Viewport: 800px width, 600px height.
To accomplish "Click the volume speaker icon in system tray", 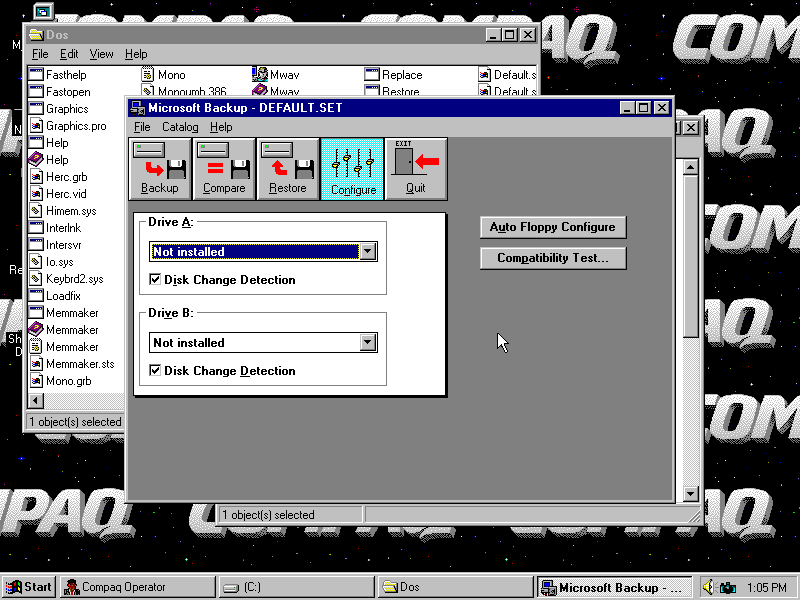I will click(708, 587).
